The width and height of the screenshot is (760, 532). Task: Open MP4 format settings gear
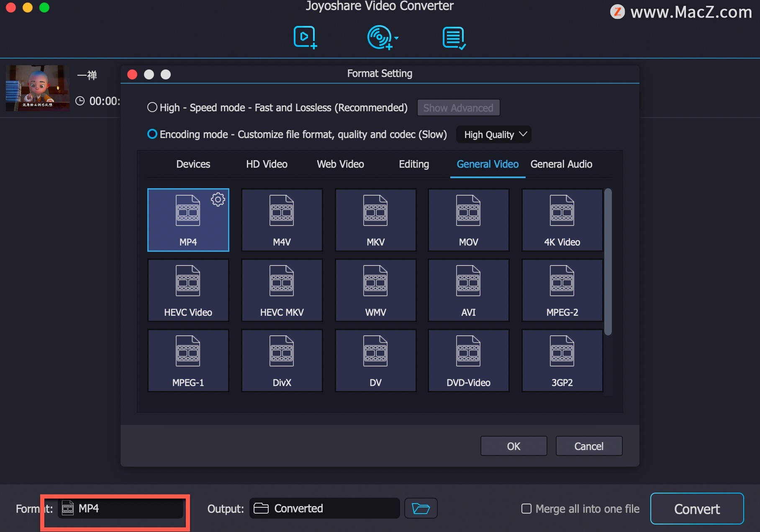218,199
